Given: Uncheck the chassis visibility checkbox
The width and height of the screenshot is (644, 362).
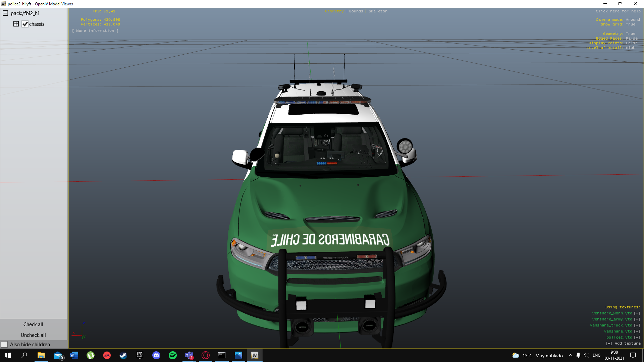Looking at the screenshot, I should pyautogui.click(x=25, y=24).
